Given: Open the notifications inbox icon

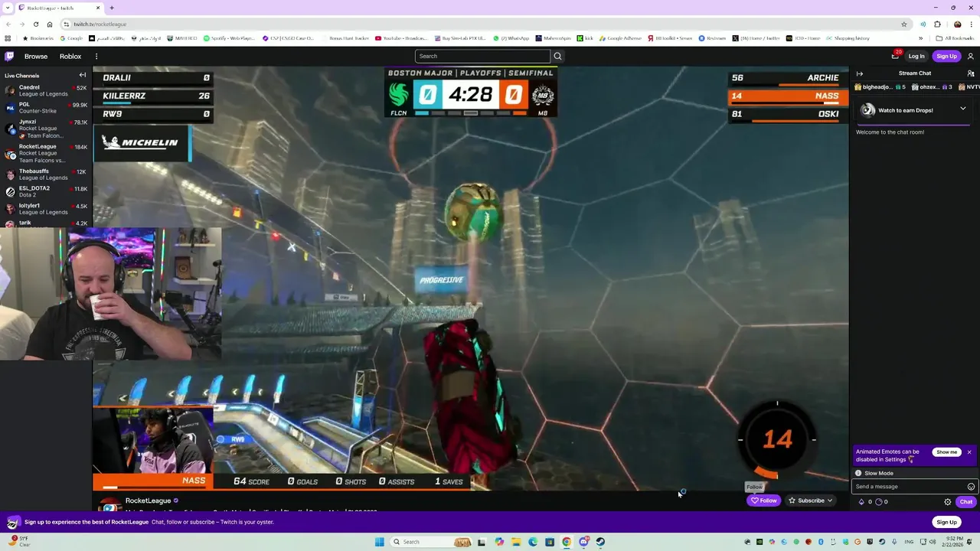Looking at the screenshot, I should [895, 56].
